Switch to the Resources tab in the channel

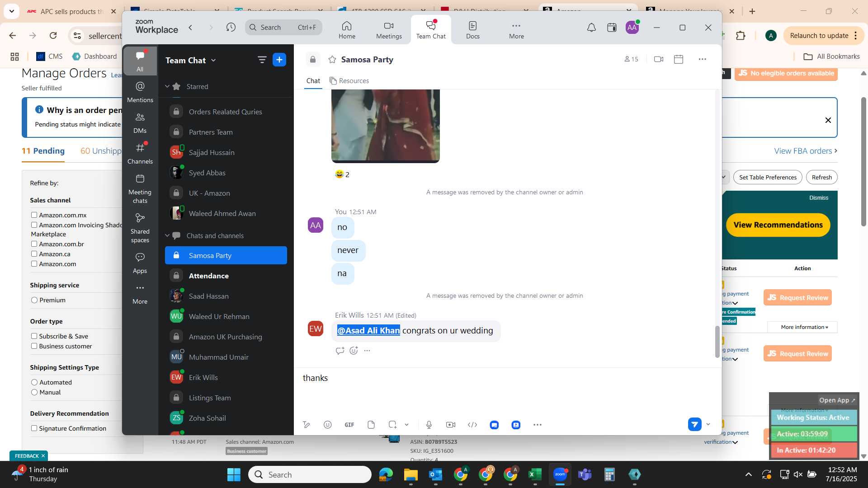[x=349, y=81]
